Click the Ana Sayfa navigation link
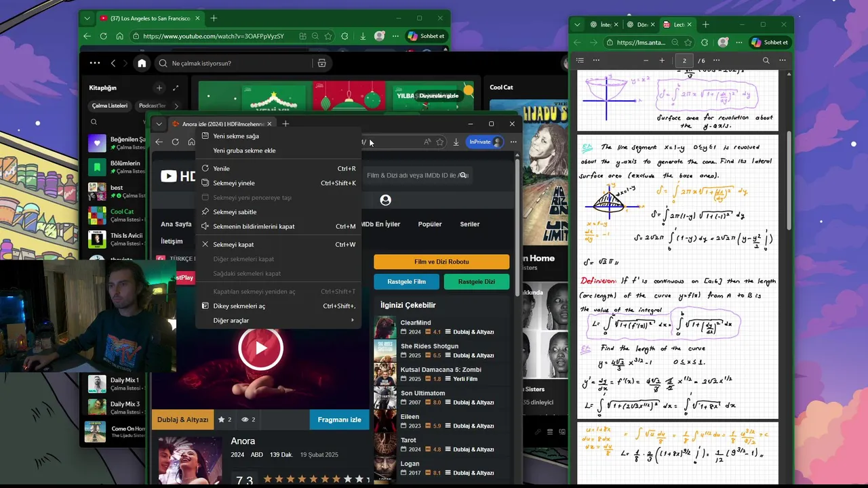 (176, 224)
